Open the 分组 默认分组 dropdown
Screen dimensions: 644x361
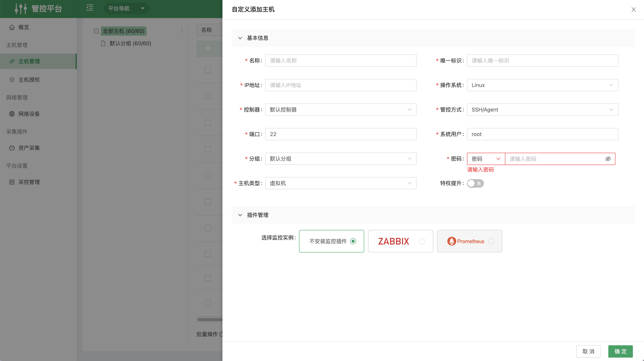[341, 159]
